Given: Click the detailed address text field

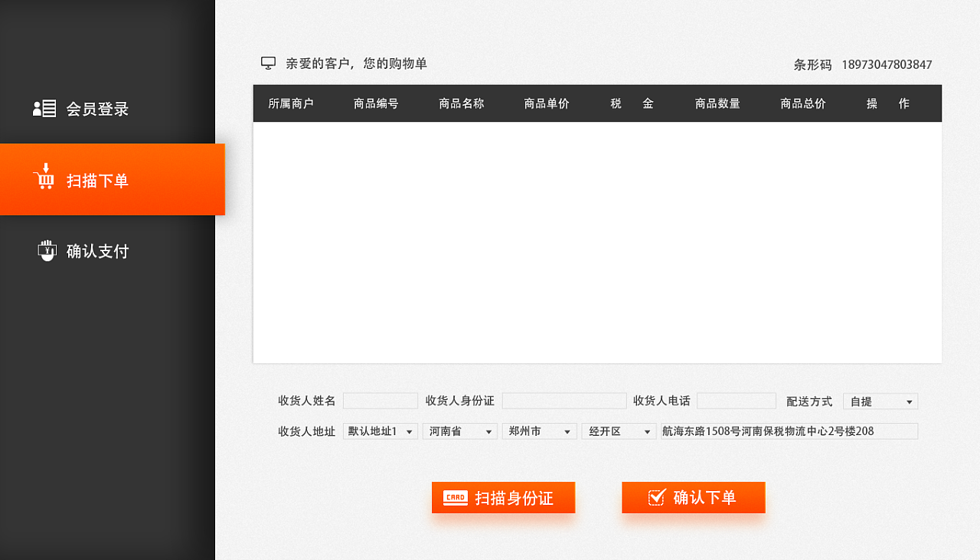Looking at the screenshot, I should coord(787,431).
